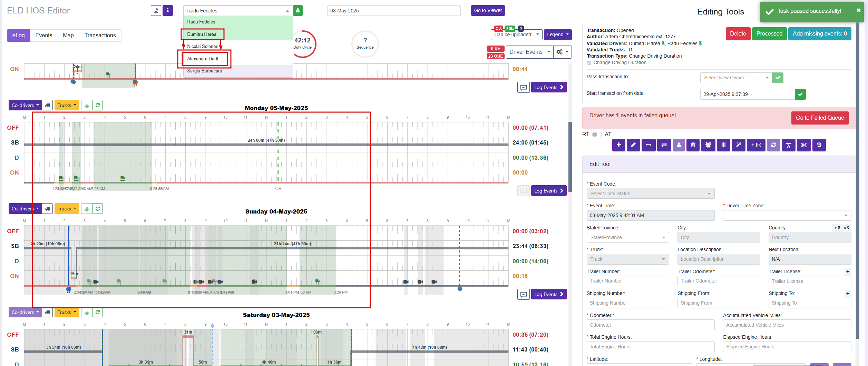Select the pencil edit tool

pyautogui.click(x=633, y=145)
